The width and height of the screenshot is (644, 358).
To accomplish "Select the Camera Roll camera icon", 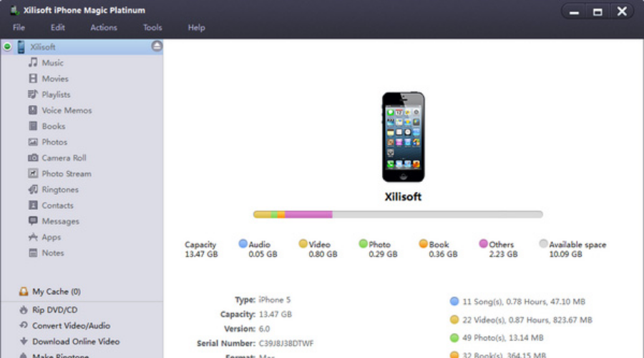I will click(x=33, y=158).
